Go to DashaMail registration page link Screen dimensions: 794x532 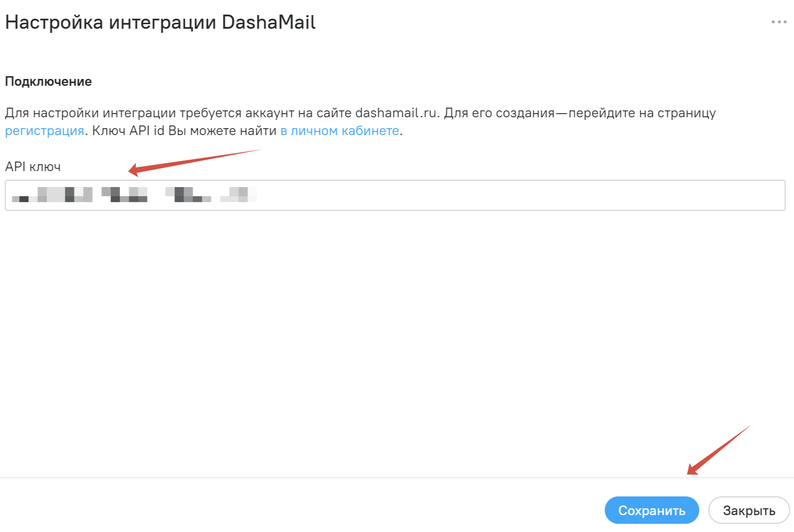(44, 131)
